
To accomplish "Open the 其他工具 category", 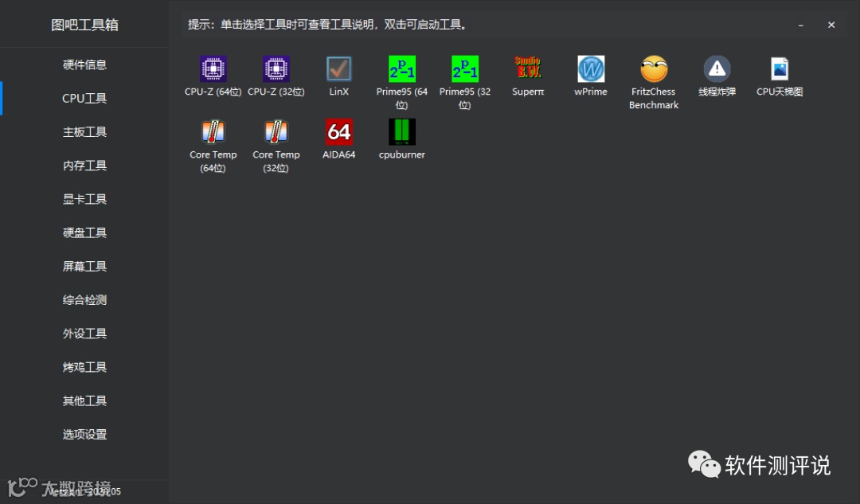I will pyautogui.click(x=84, y=401).
